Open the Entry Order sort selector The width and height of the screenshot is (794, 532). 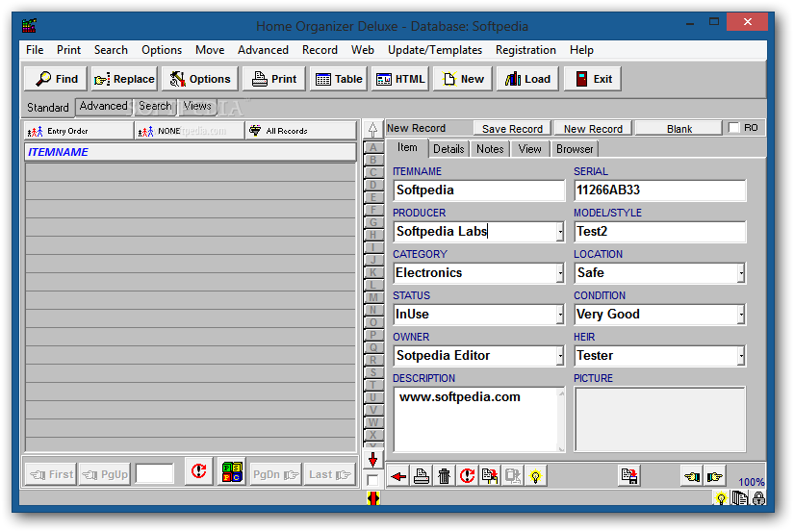tap(79, 131)
